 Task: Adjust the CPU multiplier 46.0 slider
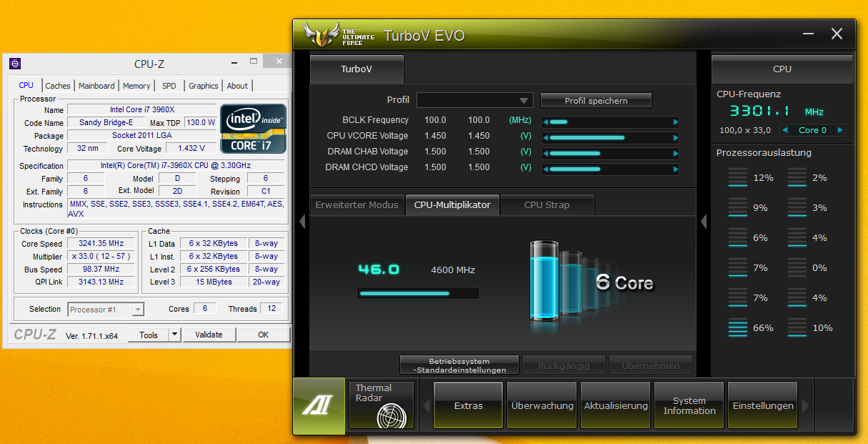pos(418,293)
